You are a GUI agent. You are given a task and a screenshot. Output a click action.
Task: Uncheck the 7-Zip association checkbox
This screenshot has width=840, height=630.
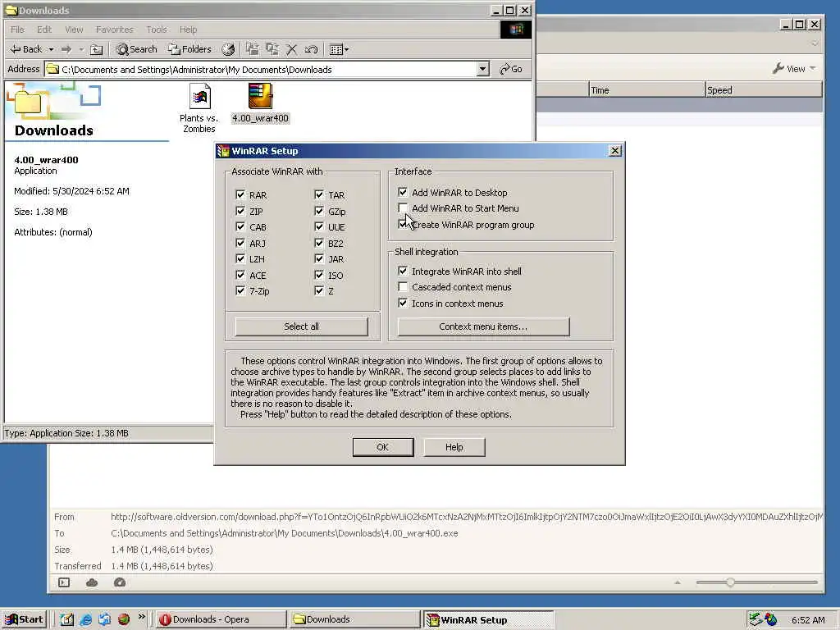click(x=240, y=291)
